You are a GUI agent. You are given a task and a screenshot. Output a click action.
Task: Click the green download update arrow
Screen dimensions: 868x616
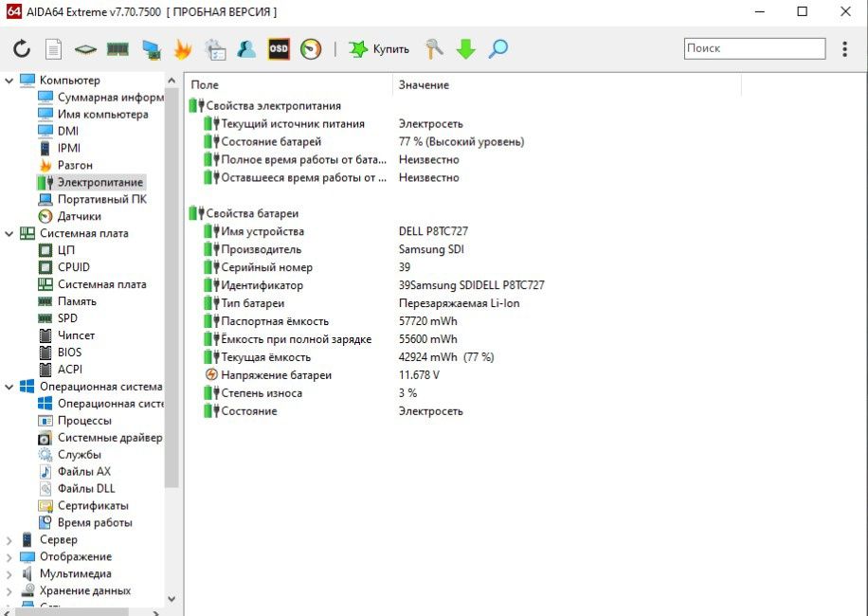(x=466, y=48)
